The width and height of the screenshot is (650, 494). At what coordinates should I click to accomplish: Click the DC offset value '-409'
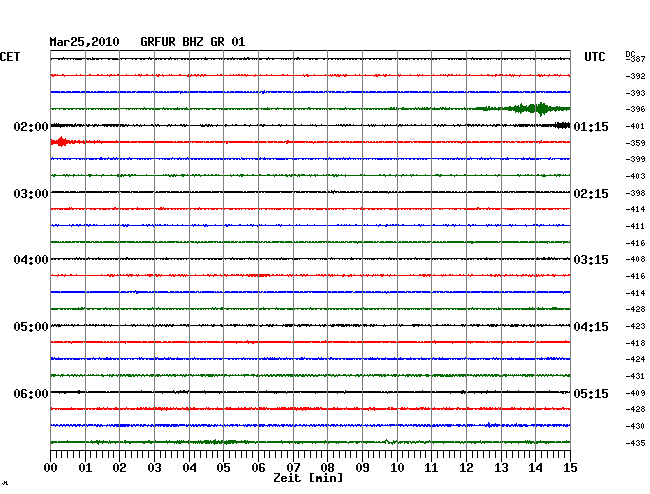pyautogui.click(x=635, y=393)
